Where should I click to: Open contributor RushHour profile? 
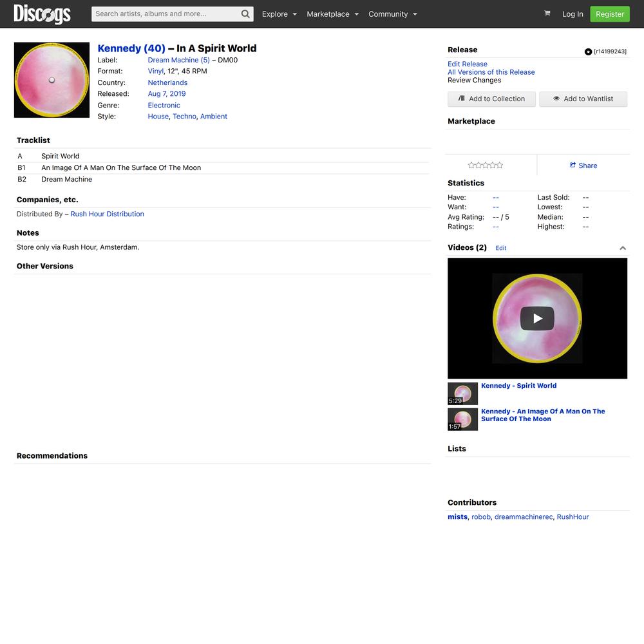click(x=573, y=517)
